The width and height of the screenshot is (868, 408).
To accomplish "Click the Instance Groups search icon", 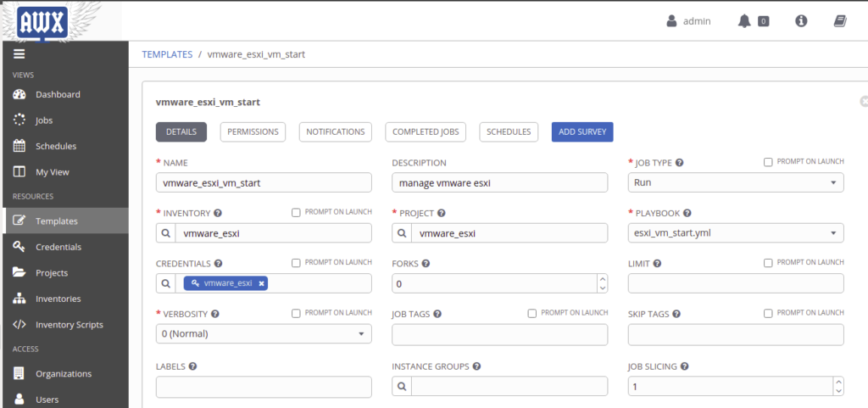I will tap(402, 386).
